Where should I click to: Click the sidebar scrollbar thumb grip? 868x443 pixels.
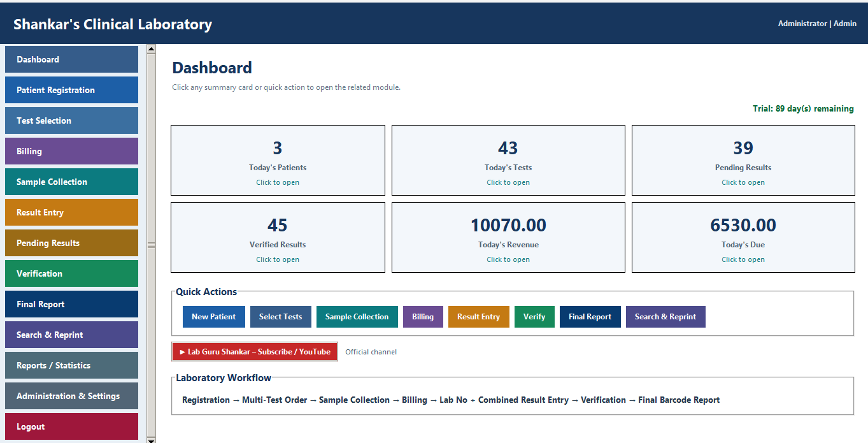tap(151, 245)
